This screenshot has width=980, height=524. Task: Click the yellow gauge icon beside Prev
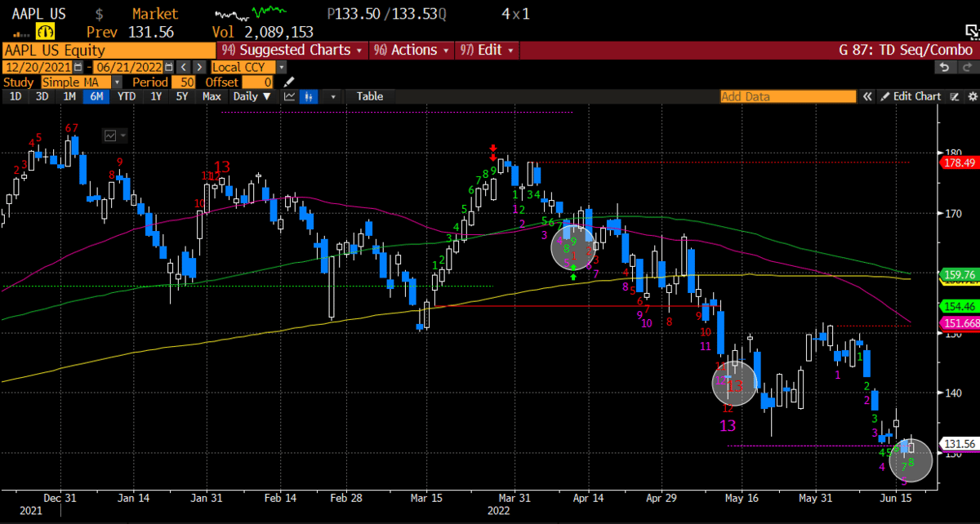(43, 33)
